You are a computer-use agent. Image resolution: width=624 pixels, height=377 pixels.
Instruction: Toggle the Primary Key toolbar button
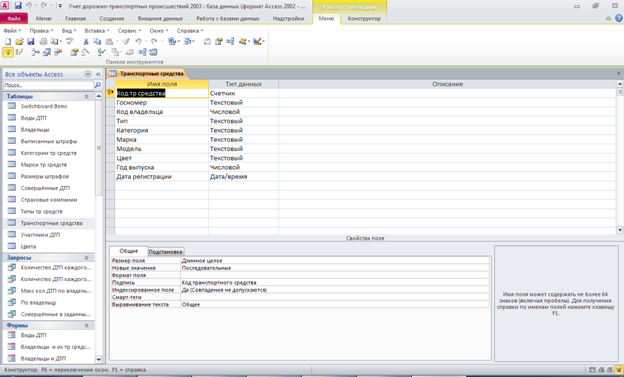tap(8, 52)
